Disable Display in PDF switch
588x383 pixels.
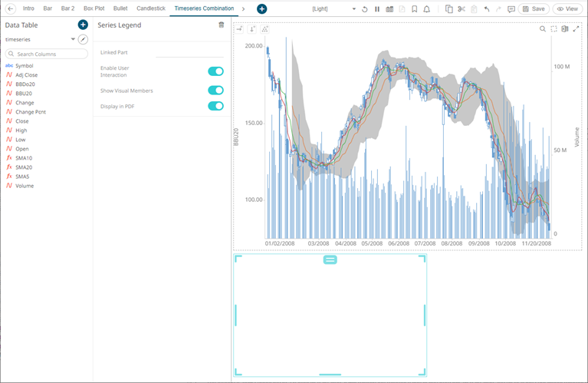point(215,106)
